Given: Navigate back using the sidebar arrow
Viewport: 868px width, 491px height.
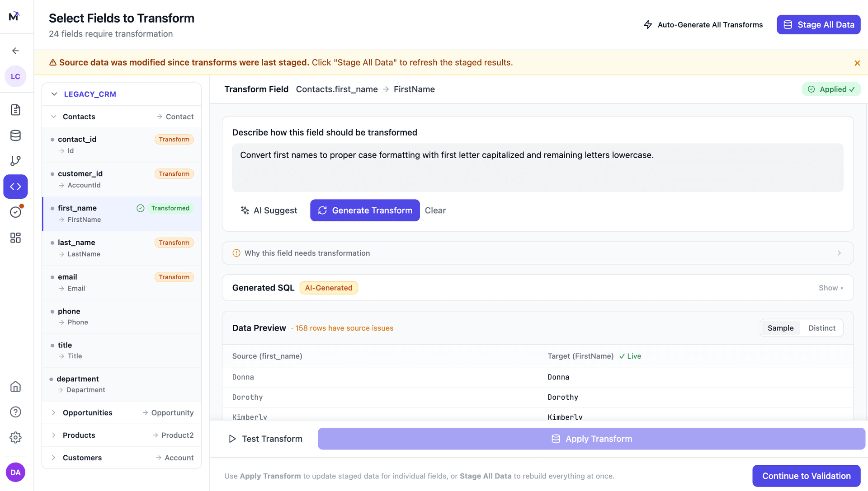Looking at the screenshot, I should pos(15,51).
